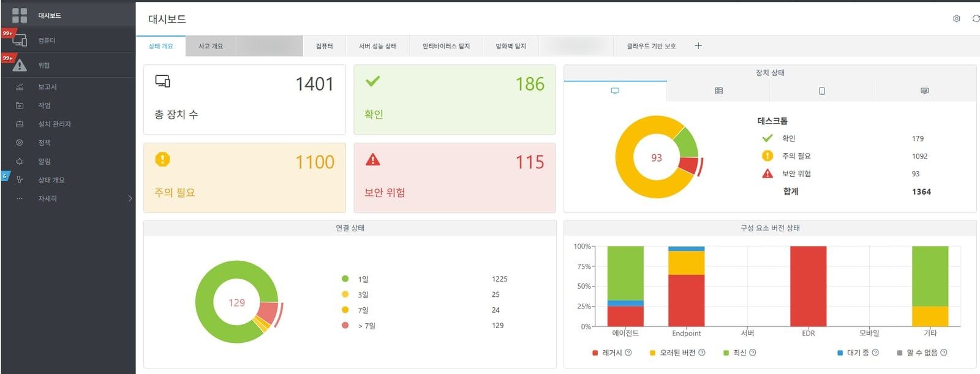Click the 확인 row value 179 in 데스크톱
This screenshot has width=980, height=374.
click(x=918, y=139)
